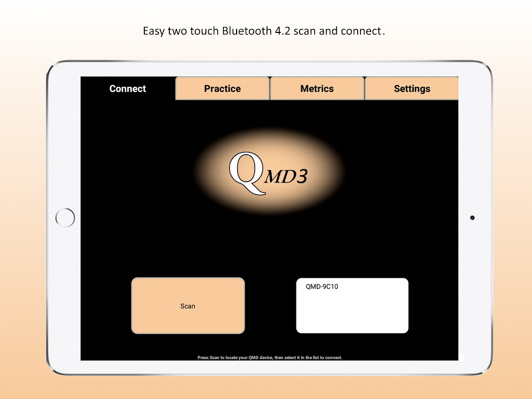Switch to the Connect tab

coord(128,89)
